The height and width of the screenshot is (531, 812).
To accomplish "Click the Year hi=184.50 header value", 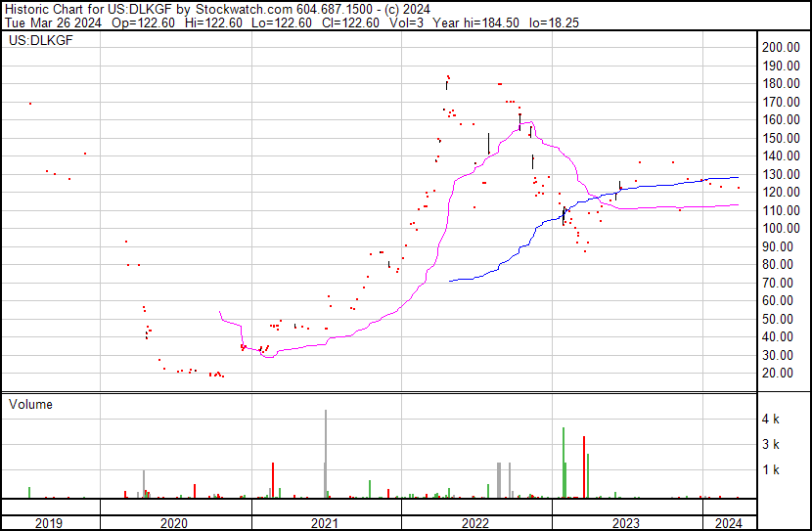I will pyautogui.click(x=475, y=22).
